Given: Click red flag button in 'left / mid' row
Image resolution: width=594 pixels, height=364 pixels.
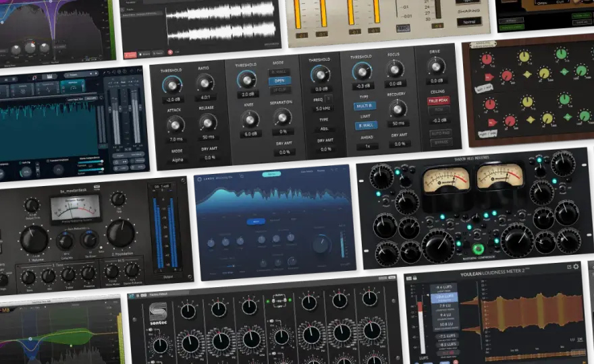Looking at the screenshot, I should 489,78.
